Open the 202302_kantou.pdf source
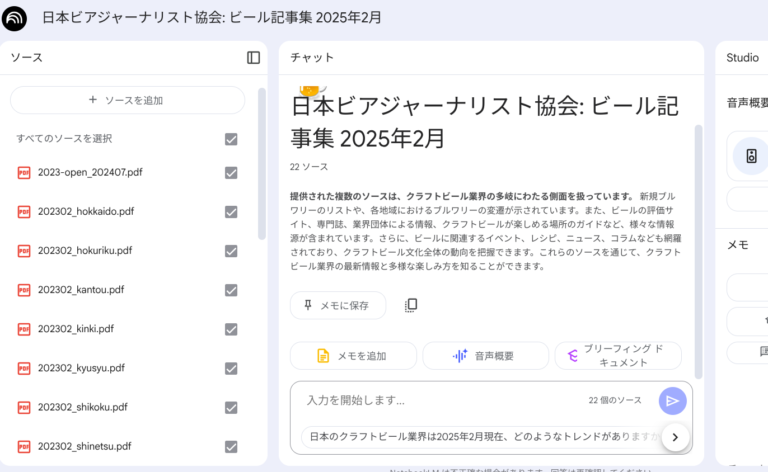The image size is (768, 472). (x=81, y=290)
